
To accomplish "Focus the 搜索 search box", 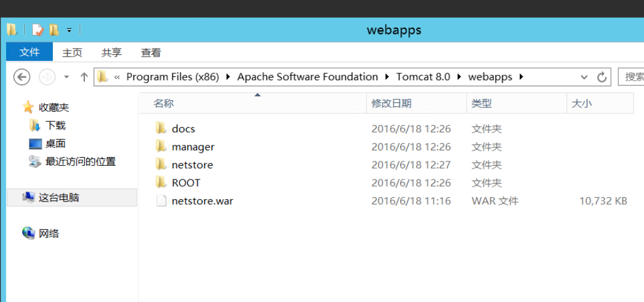I will [x=631, y=77].
